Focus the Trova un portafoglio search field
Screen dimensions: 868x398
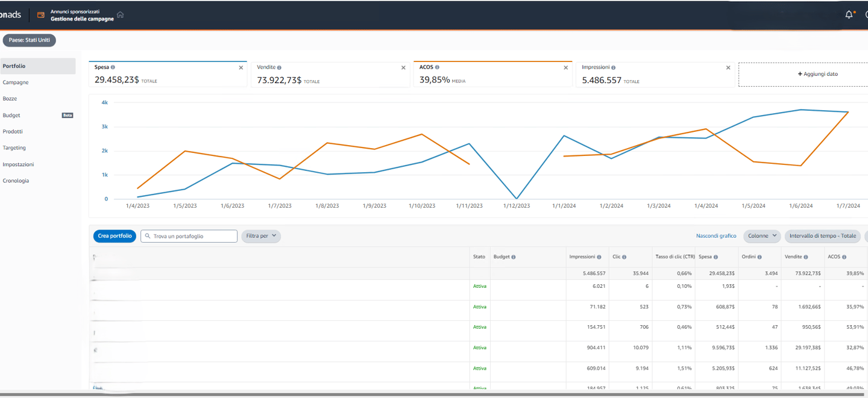(x=189, y=236)
